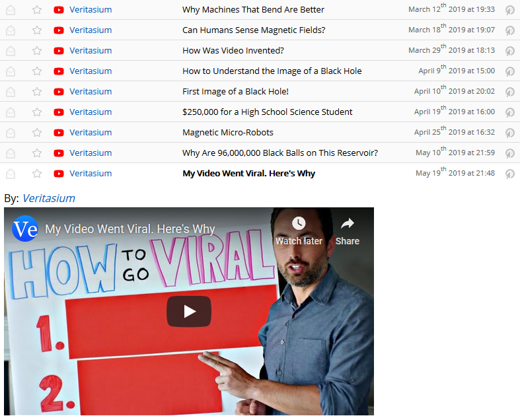Click the Veritasium channel logo in the video header
520x420 pixels.
coord(25,229)
